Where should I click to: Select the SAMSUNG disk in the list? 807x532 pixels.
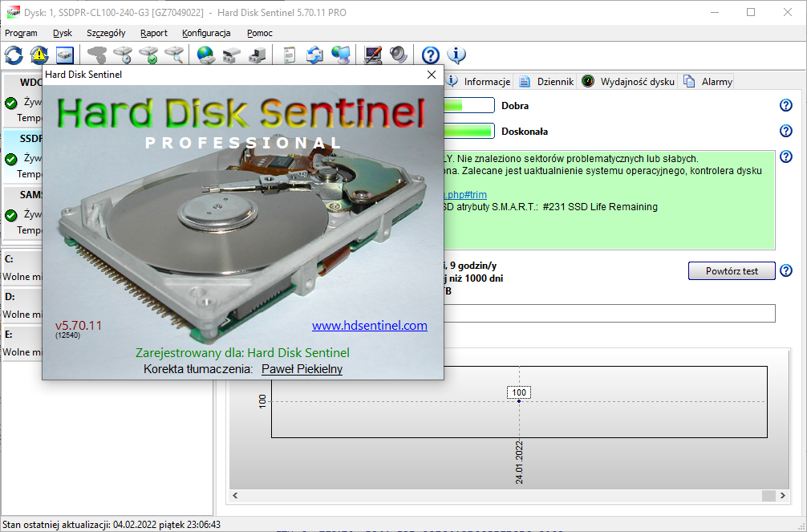click(x=23, y=213)
